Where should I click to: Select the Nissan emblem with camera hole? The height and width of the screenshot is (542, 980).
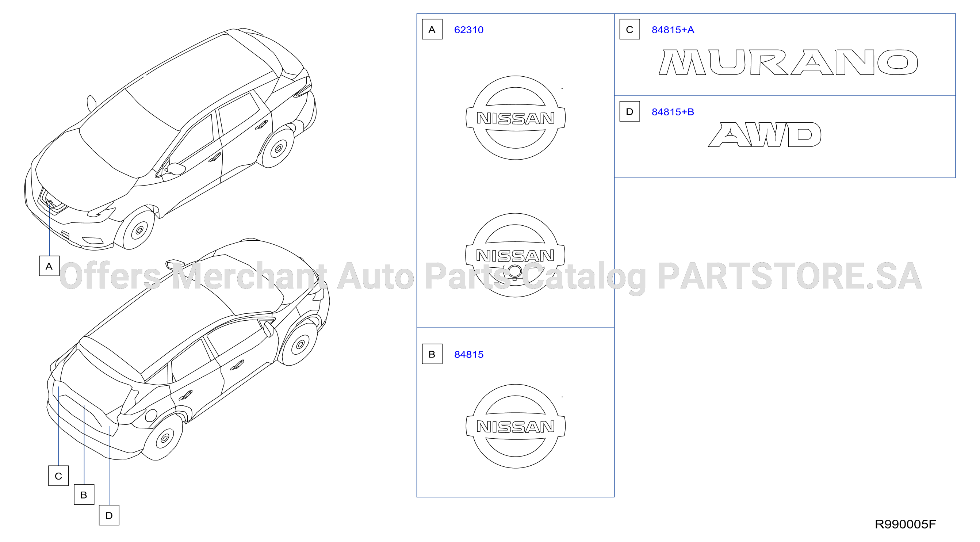click(x=515, y=255)
